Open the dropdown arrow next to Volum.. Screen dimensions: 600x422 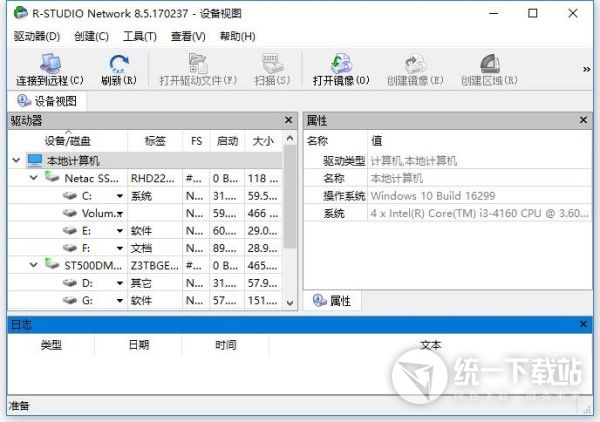[120, 213]
